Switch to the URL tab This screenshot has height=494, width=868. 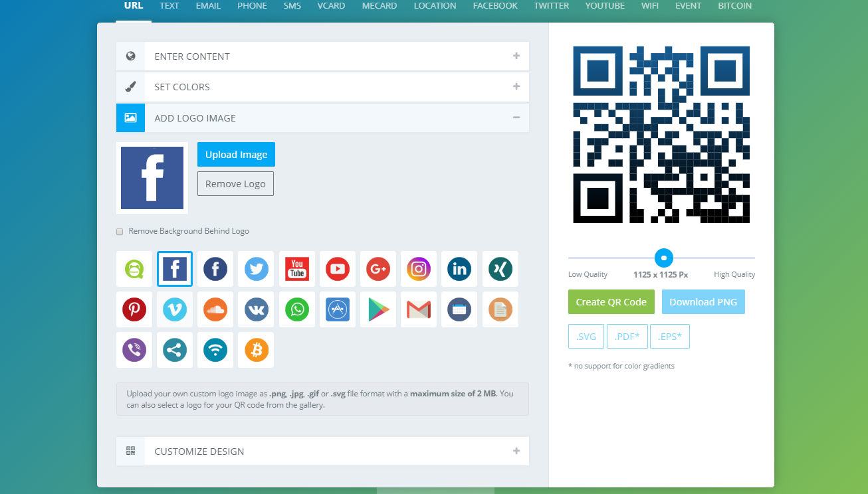point(134,6)
